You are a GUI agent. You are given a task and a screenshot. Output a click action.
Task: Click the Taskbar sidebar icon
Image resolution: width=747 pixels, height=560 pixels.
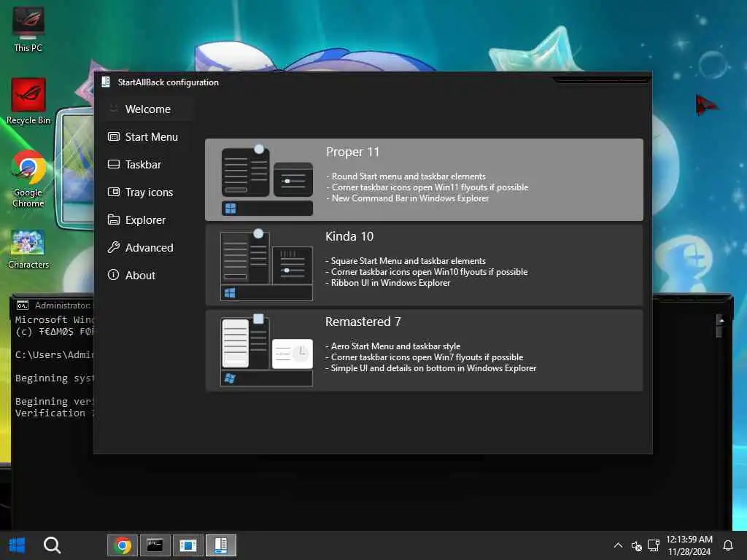[113, 164]
